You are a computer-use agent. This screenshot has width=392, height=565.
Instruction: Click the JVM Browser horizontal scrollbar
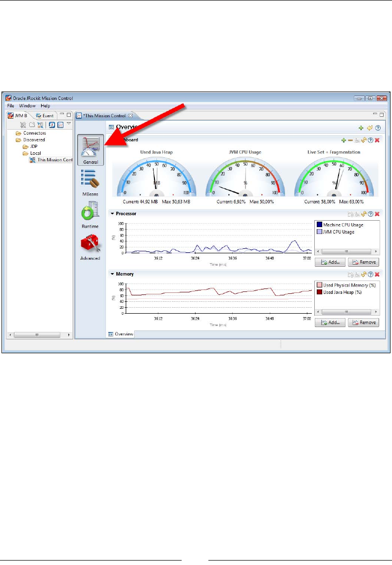39,335
